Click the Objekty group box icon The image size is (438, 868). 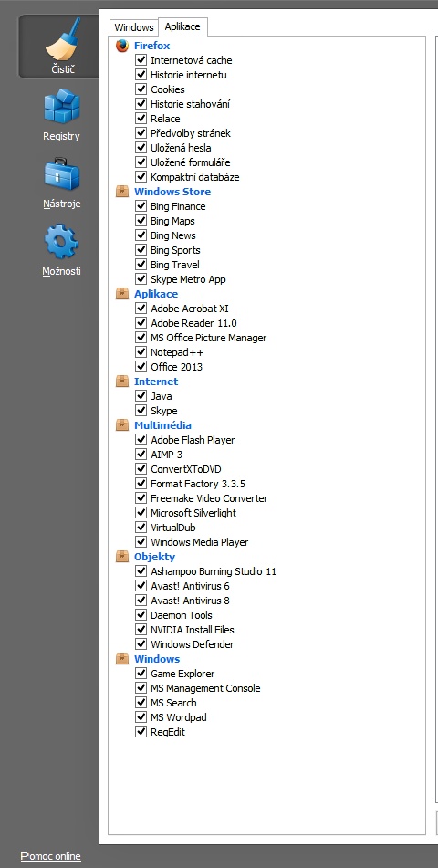[122, 557]
